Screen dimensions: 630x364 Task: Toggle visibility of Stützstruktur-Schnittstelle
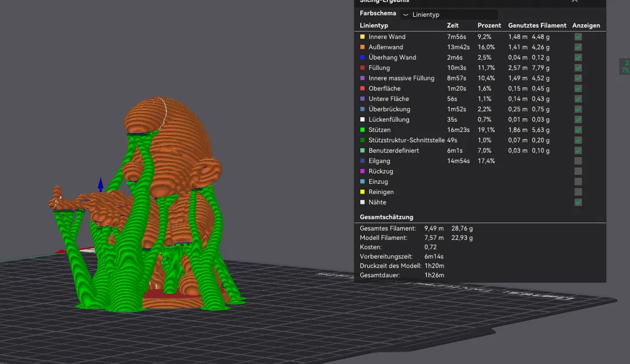578,140
